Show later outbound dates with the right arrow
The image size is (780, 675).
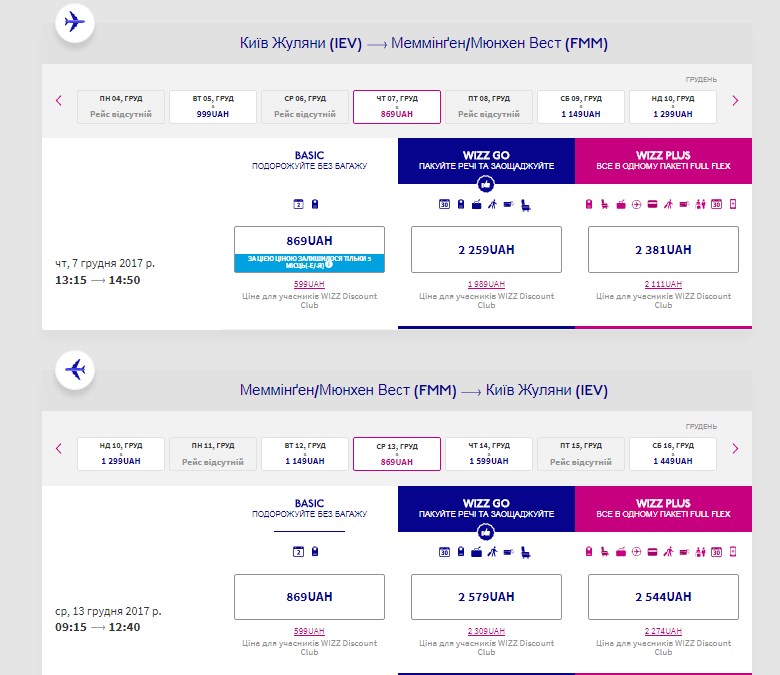click(735, 100)
